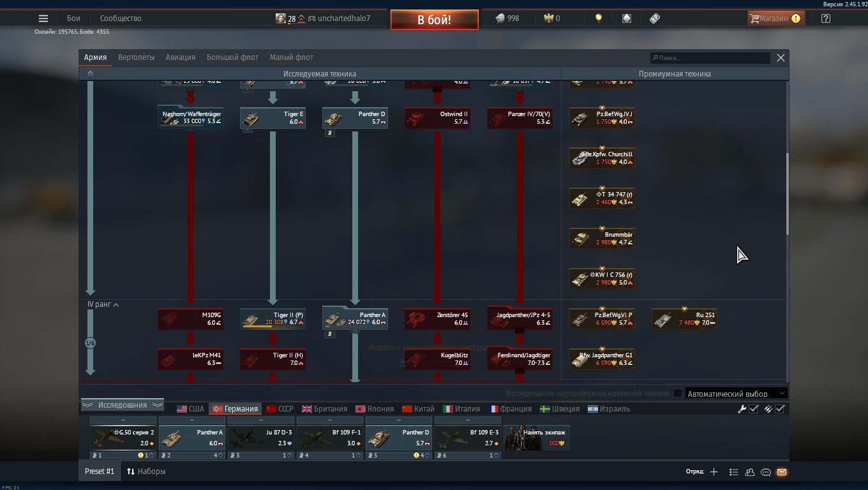868x490 pixels.
Task: Open the lightbulb hints icon
Action: [x=599, y=19]
